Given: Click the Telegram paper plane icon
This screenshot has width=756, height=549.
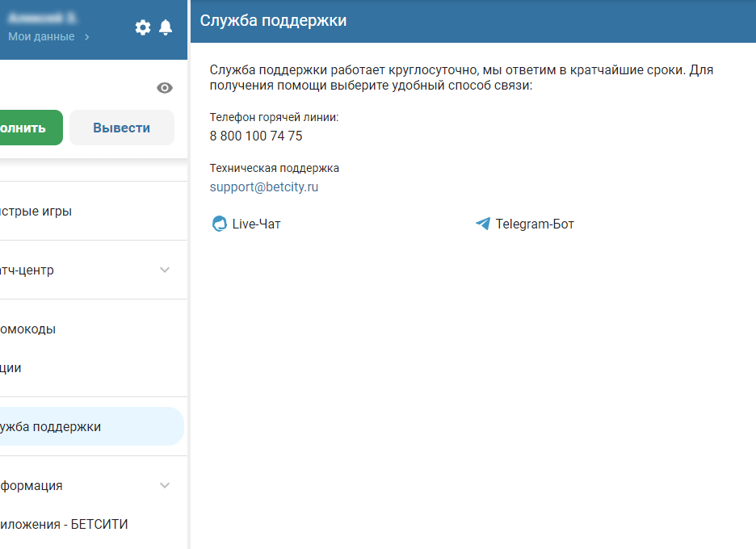Looking at the screenshot, I should 483,224.
